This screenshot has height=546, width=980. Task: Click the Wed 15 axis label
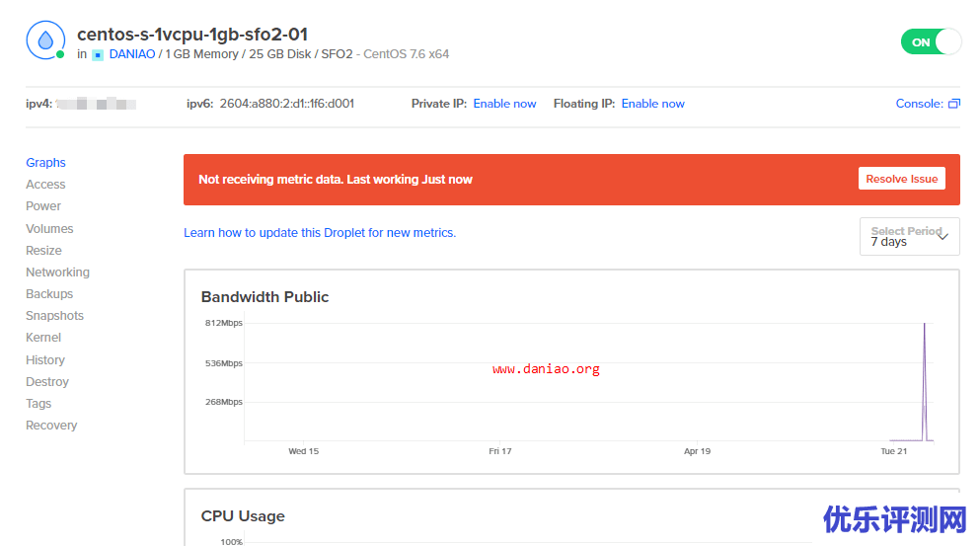[304, 451]
